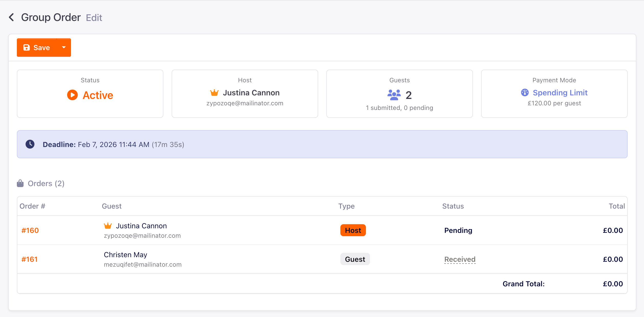
Task: Click host name Justina Cannon in Host card
Action: (251, 93)
